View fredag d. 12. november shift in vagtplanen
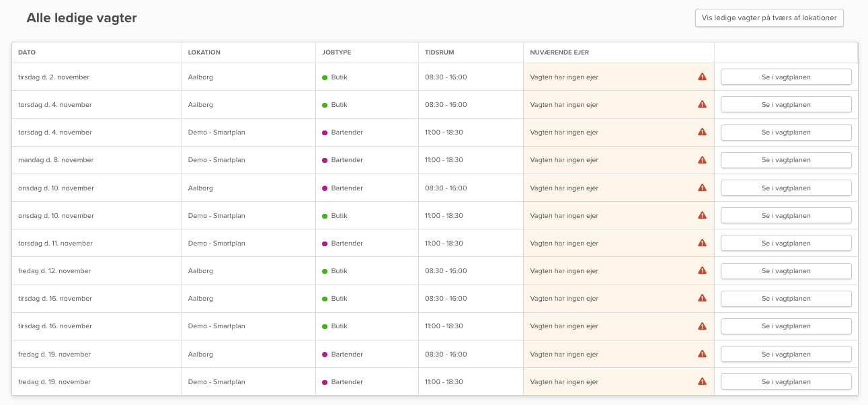Image resolution: width=868 pixels, height=405 pixels. coord(785,270)
